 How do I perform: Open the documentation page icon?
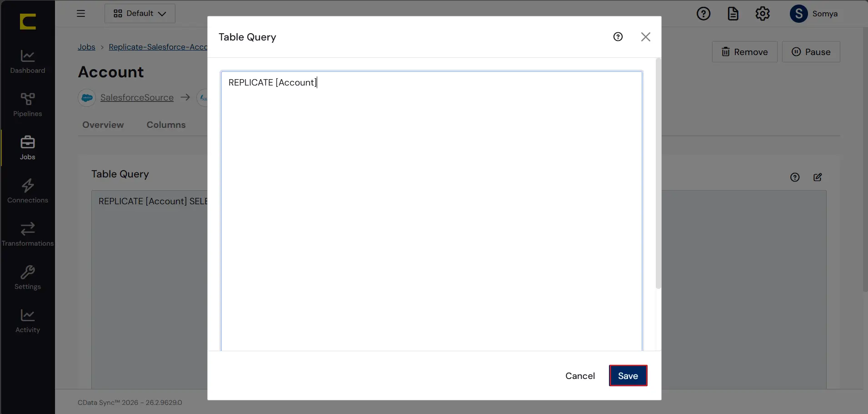[x=733, y=14]
